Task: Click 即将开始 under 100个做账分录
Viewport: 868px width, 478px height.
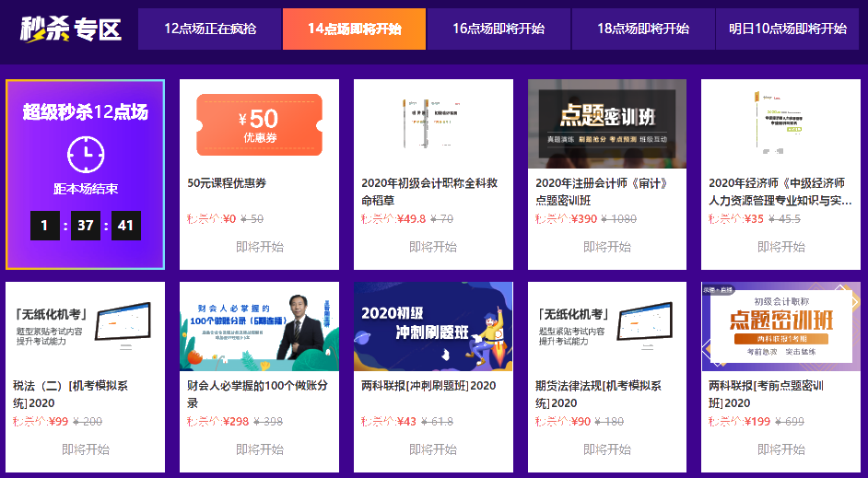Action: tap(260, 449)
